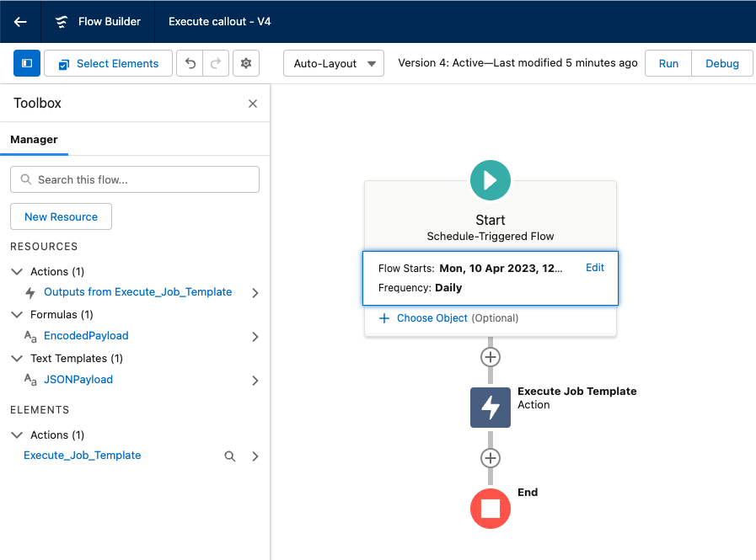756x560 pixels.
Task: Close the Toolbox panel
Action: 252,103
